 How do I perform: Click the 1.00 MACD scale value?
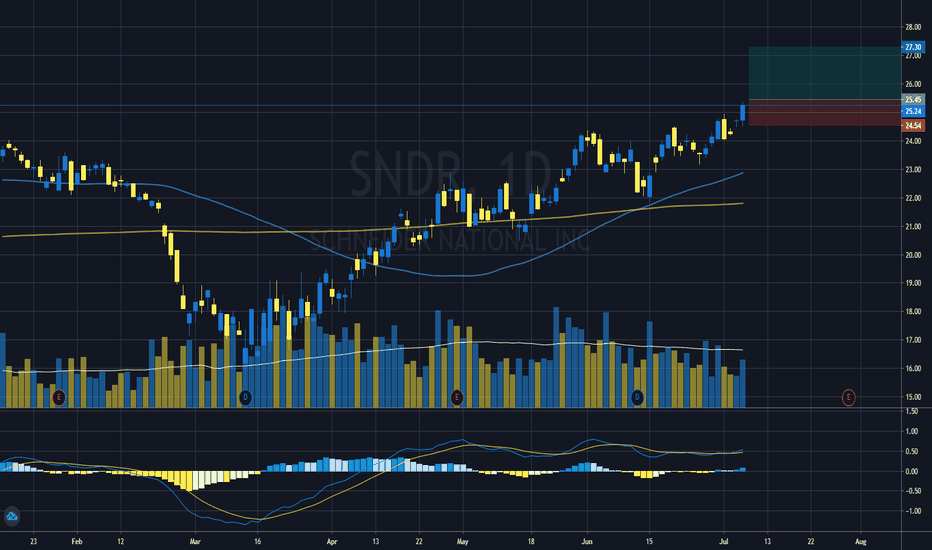coord(912,432)
